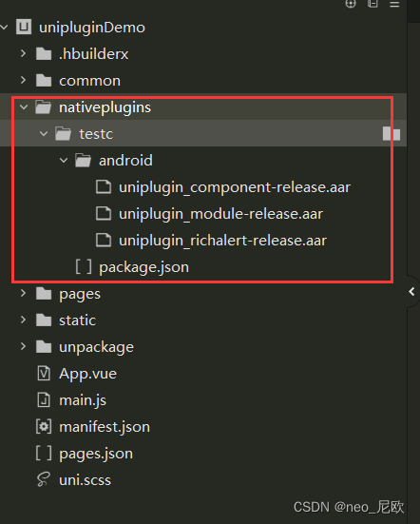Select uniplugin_component-release.aar file
Image resolution: width=420 pixels, height=524 pixels.
pos(223,187)
